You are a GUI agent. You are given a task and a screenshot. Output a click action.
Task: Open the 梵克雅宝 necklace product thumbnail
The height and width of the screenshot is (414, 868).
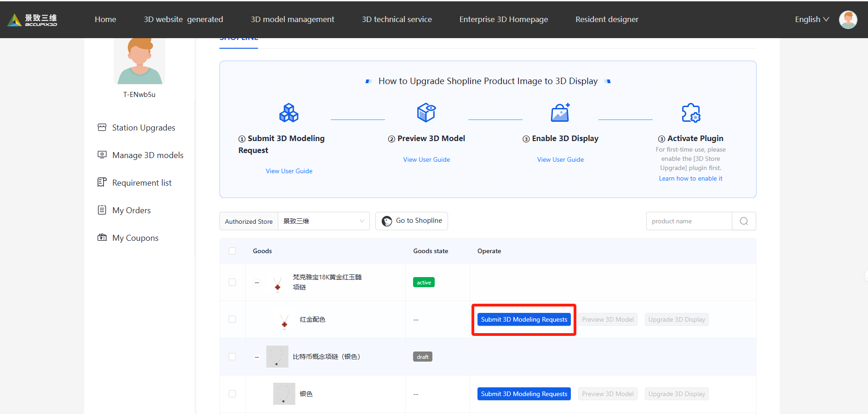click(277, 282)
